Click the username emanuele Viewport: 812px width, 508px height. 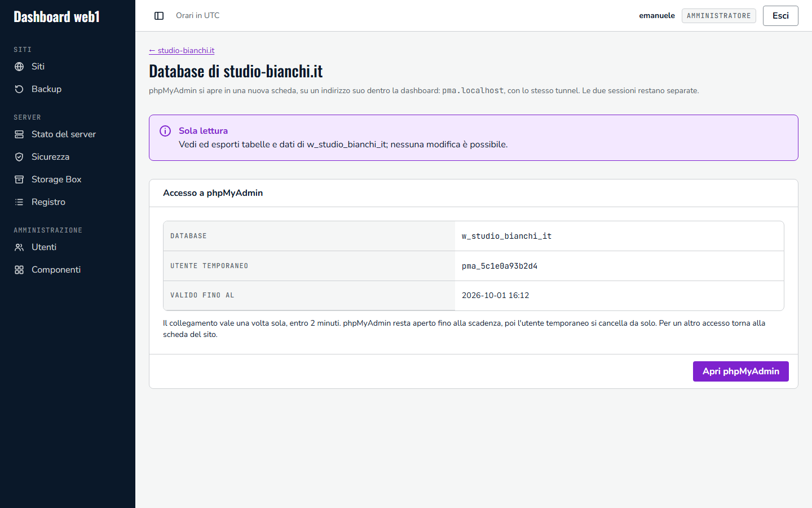[657, 16]
